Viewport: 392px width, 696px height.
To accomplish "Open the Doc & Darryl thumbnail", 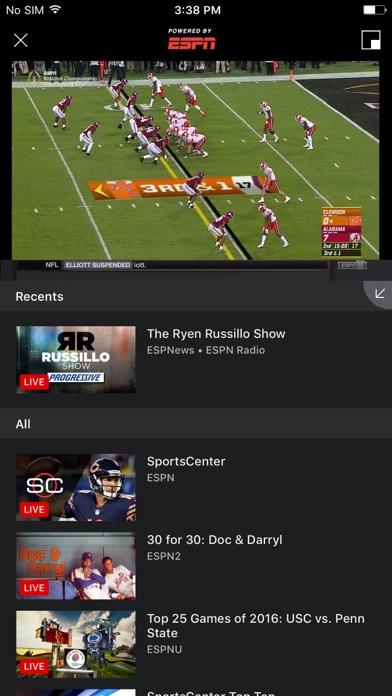I will click(x=76, y=566).
